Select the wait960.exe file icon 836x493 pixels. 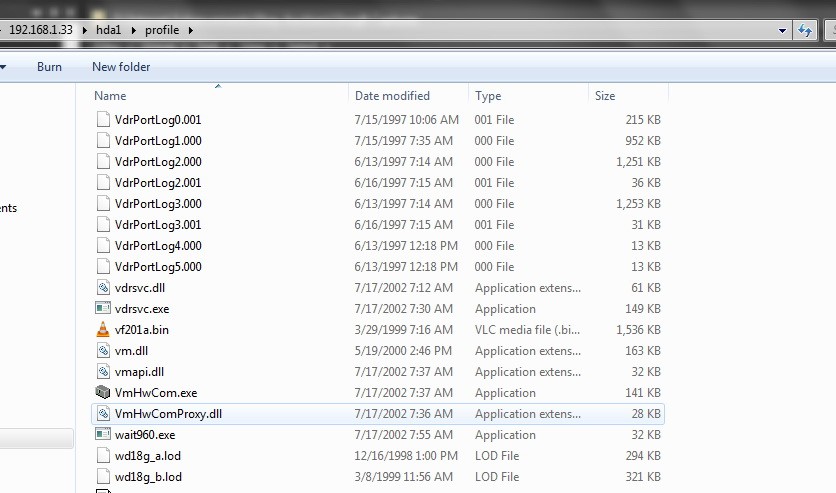[x=103, y=435]
